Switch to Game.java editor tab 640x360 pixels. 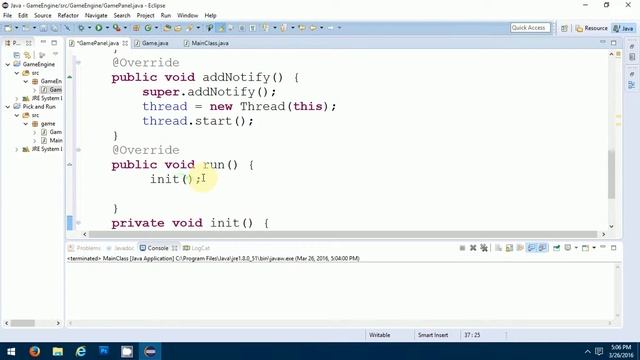click(151, 43)
